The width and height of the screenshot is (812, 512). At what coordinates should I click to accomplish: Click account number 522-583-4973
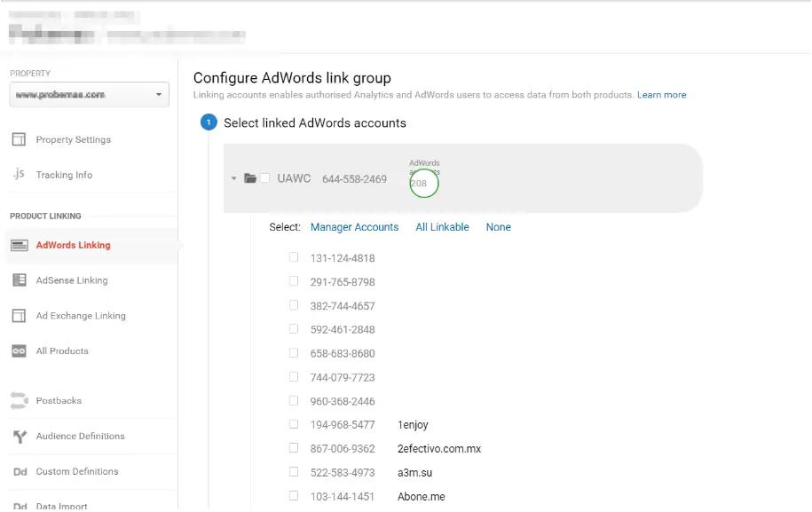[343, 473]
